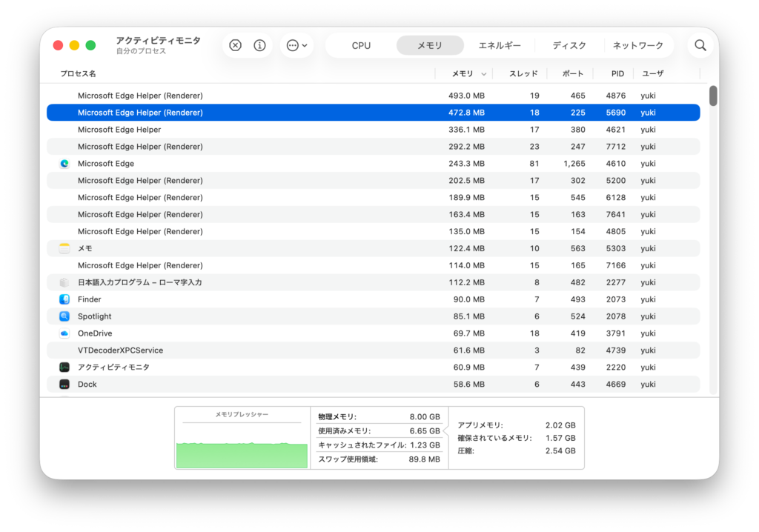This screenshot has height=532, width=759.
Task: Click the 81 threads value for Microsoft Edge
Action: 534,164
